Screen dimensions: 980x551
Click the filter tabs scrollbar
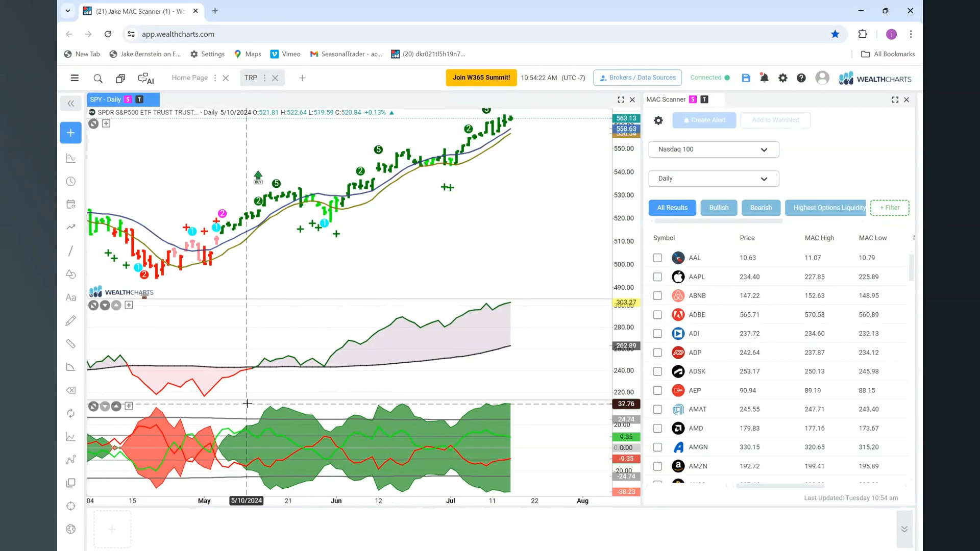718,221
